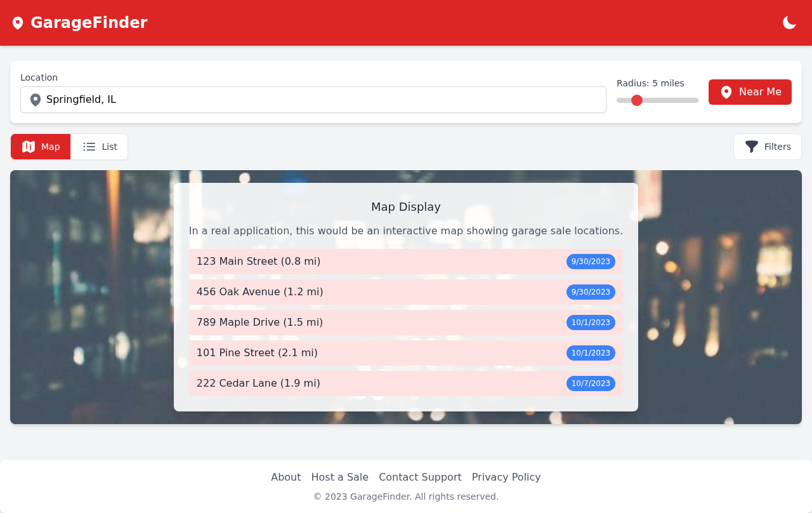812x513 pixels.
Task: Switch to Map view
Action: [x=40, y=147]
